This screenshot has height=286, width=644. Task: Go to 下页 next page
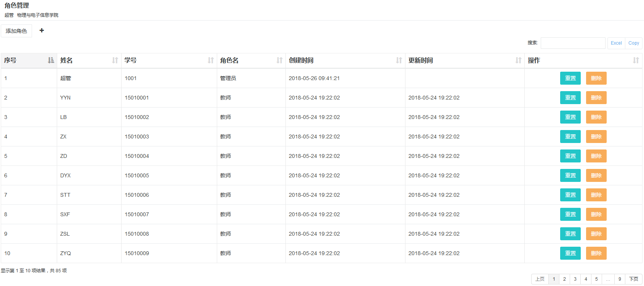point(634,279)
